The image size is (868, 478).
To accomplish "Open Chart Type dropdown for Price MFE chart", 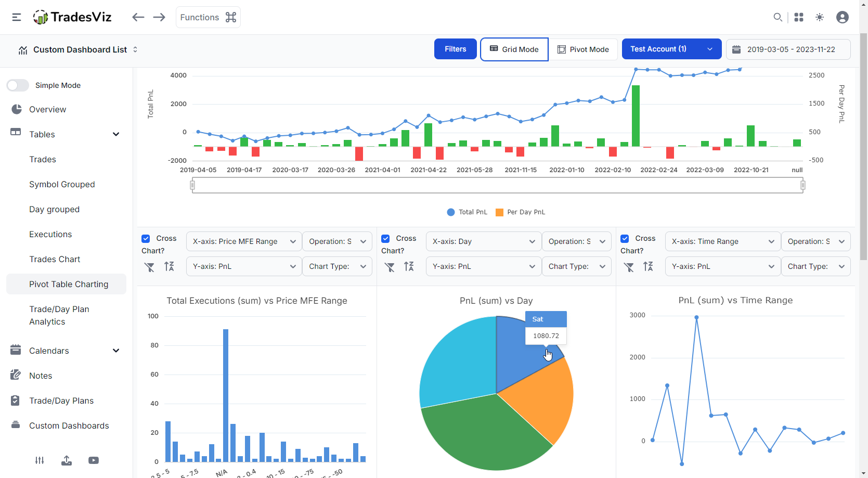I will click(337, 266).
